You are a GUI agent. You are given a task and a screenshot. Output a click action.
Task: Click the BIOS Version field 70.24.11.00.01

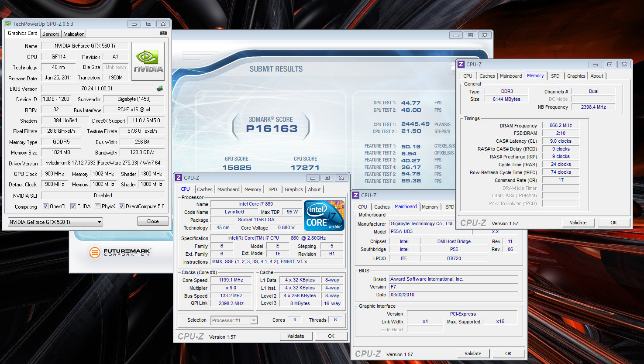point(97,89)
